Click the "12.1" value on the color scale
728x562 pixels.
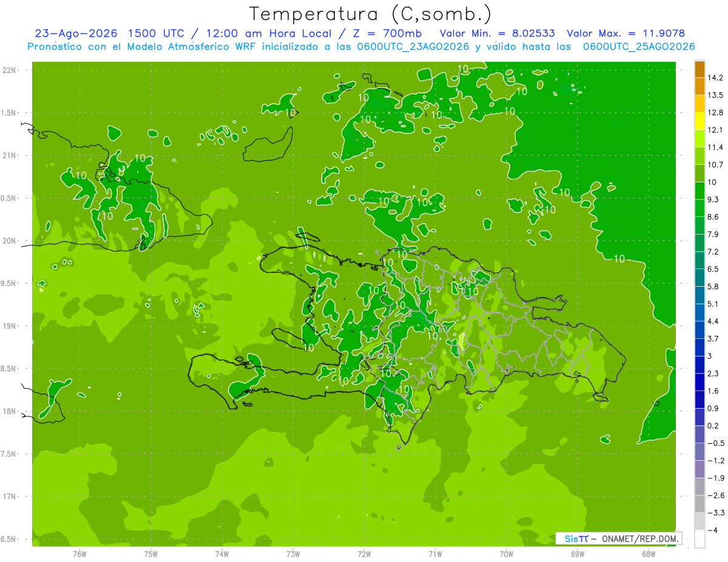point(715,130)
